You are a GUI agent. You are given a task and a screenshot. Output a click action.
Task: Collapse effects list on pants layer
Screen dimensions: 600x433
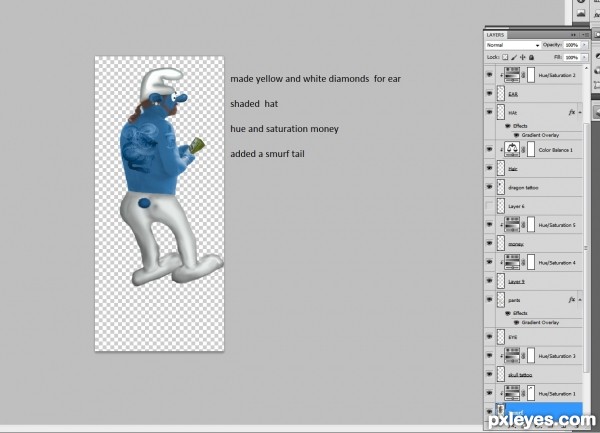pos(580,300)
